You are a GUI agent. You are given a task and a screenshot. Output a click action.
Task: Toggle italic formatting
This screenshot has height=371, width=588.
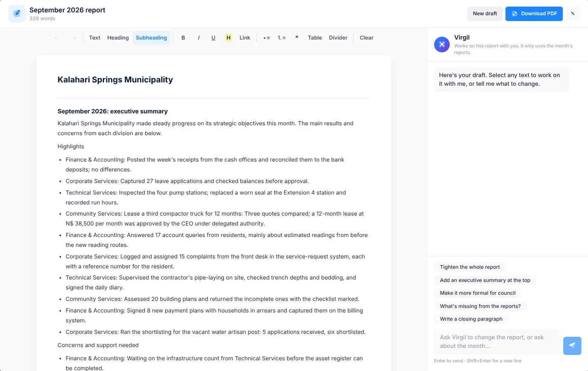coord(198,38)
